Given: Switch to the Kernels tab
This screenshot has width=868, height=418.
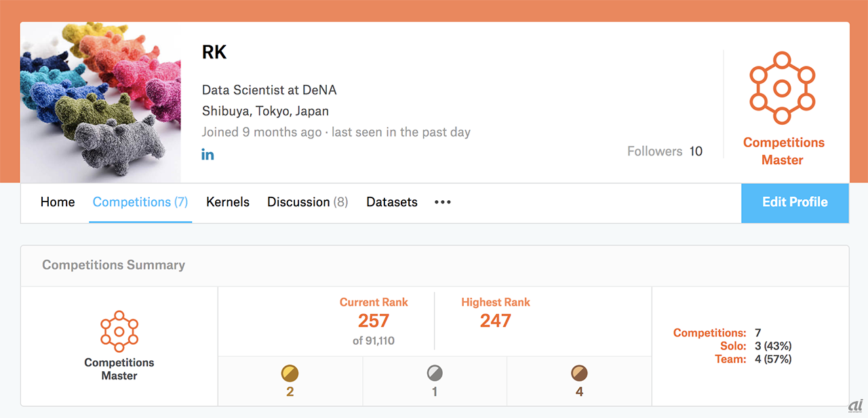Looking at the screenshot, I should click(228, 202).
